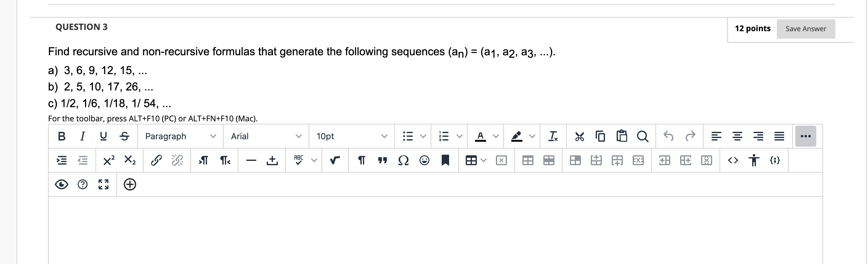Open the Arial font family dropdown

pos(266,136)
